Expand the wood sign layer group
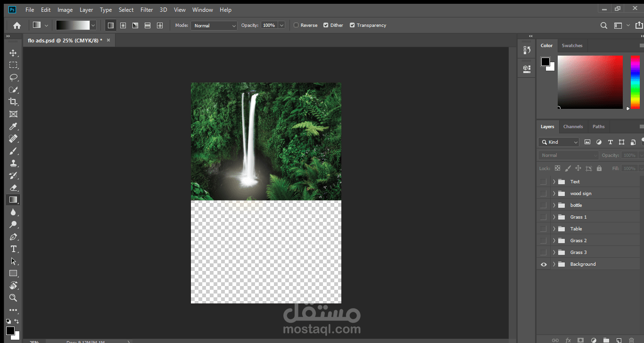Screen dimensions: 644x343 pyautogui.click(x=554, y=194)
